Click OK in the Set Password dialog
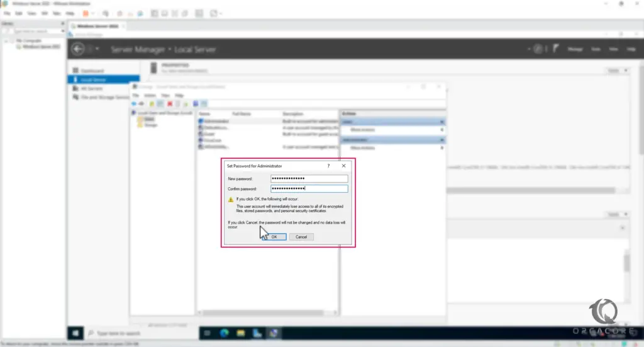644x347 pixels. pyautogui.click(x=274, y=237)
